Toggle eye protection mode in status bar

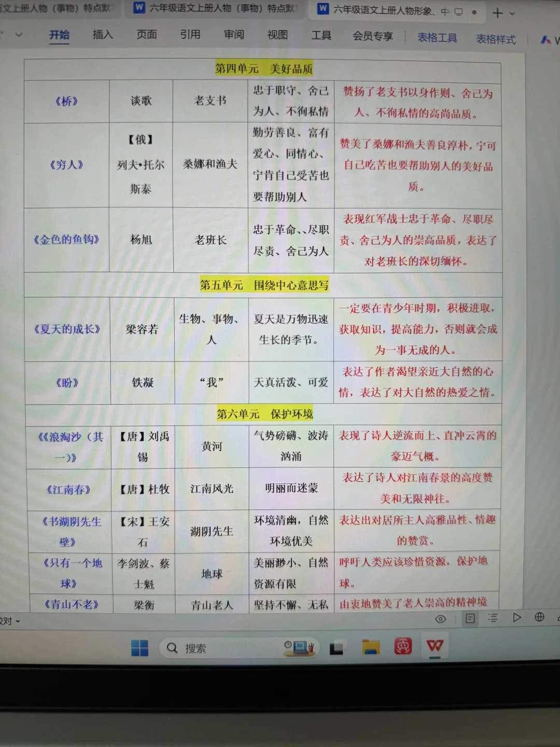pyautogui.click(x=440, y=618)
